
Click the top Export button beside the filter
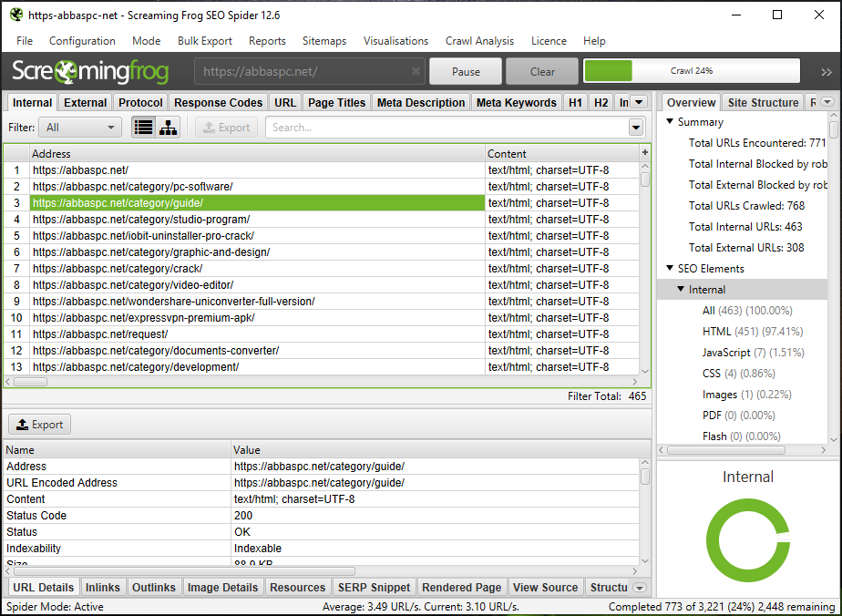pyautogui.click(x=227, y=128)
